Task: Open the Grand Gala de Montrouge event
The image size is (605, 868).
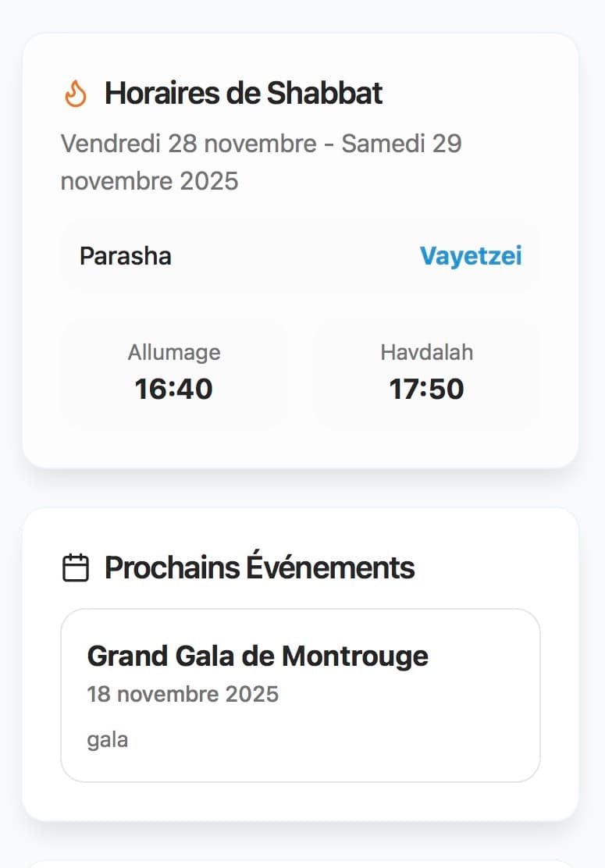Action: tap(258, 656)
